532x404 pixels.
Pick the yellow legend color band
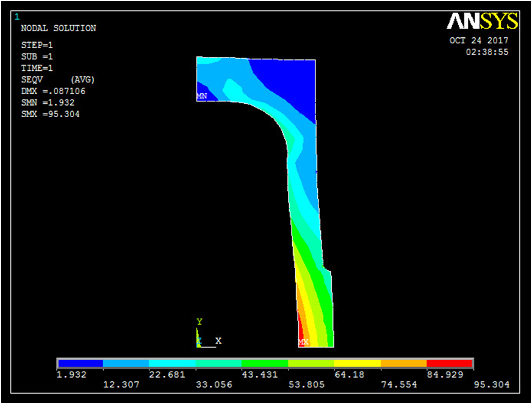[357, 363]
